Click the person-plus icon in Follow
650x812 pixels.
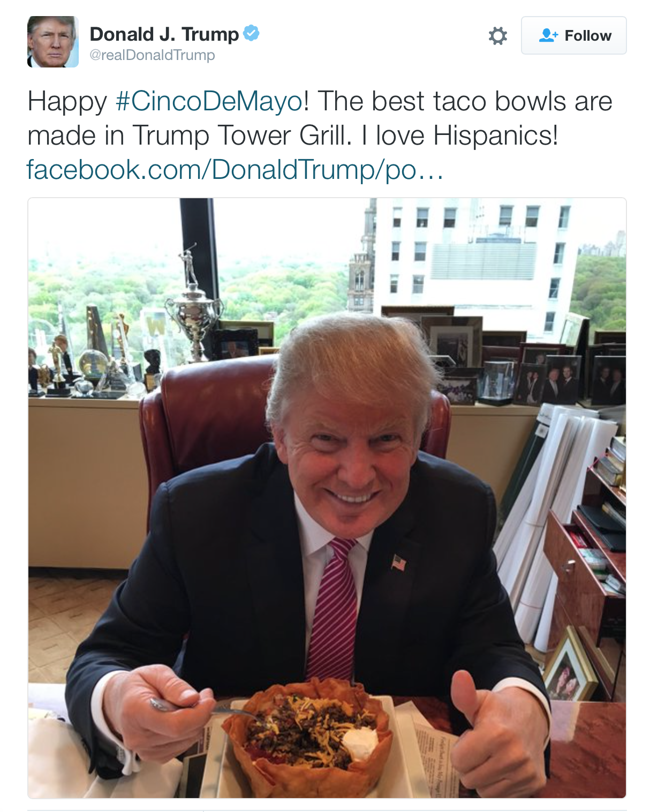click(x=548, y=35)
